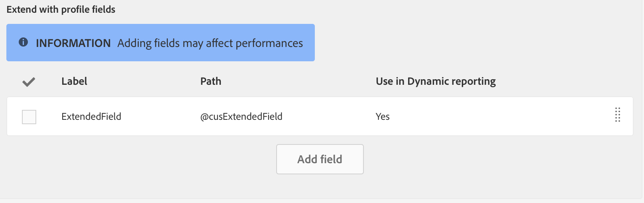Select the @cusExtendedField path value
The height and width of the screenshot is (203, 644).
[x=241, y=117]
